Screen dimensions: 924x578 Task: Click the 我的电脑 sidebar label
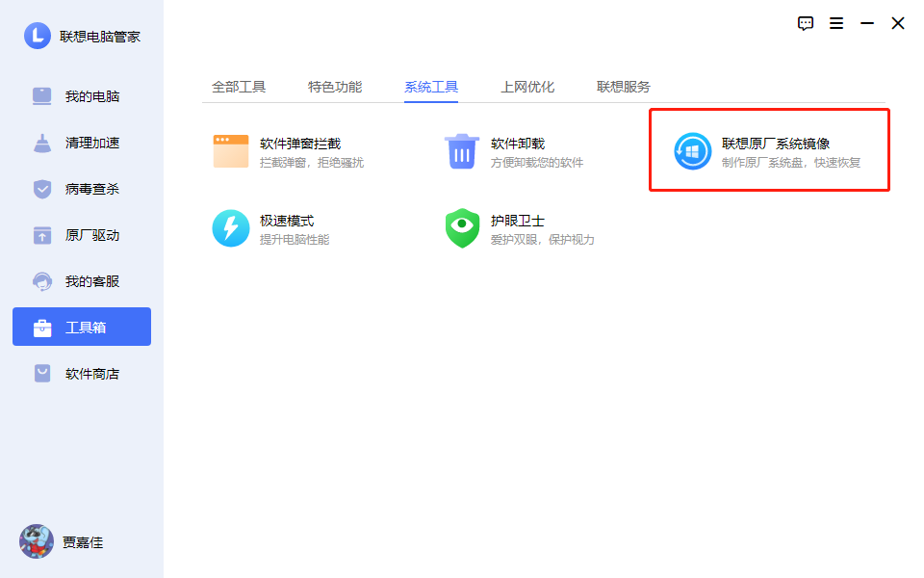[92, 96]
